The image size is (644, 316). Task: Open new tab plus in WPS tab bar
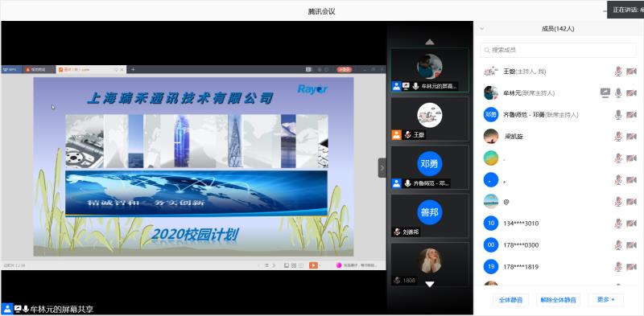[x=133, y=69]
